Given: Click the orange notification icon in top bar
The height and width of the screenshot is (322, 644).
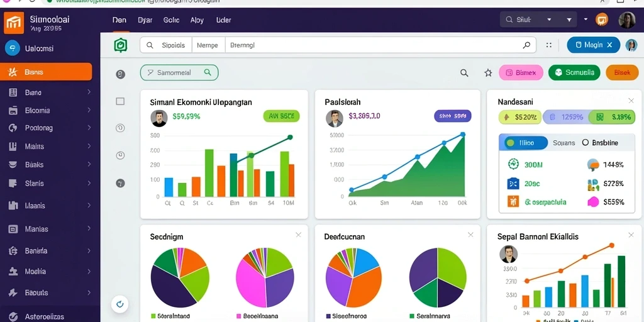Looking at the screenshot, I should [x=602, y=19].
